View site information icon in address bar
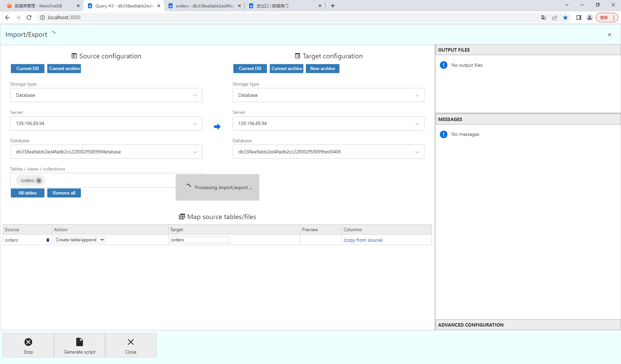This screenshot has height=364, width=621. coord(42,18)
